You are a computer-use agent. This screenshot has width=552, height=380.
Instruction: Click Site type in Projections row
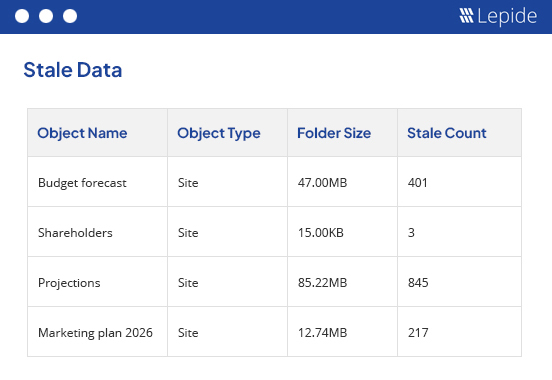tap(188, 283)
